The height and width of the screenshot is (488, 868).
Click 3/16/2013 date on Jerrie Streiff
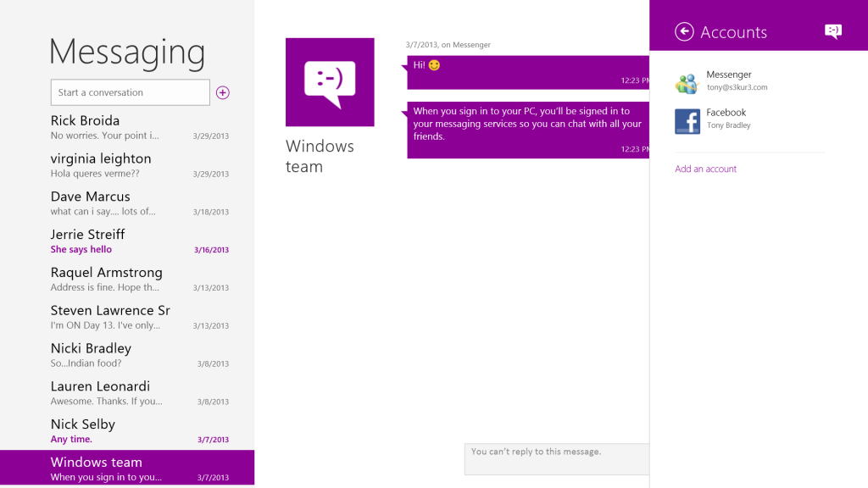[211, 250]
